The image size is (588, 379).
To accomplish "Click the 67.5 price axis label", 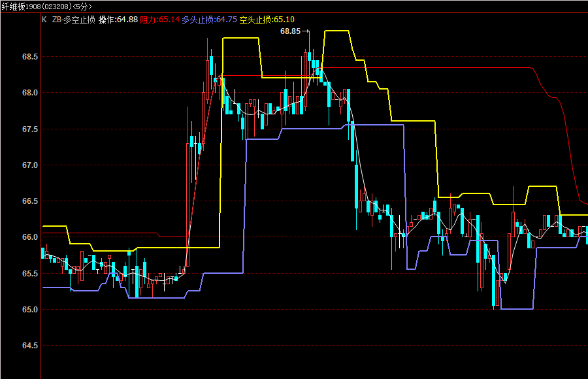I will (x=30, y=129).
